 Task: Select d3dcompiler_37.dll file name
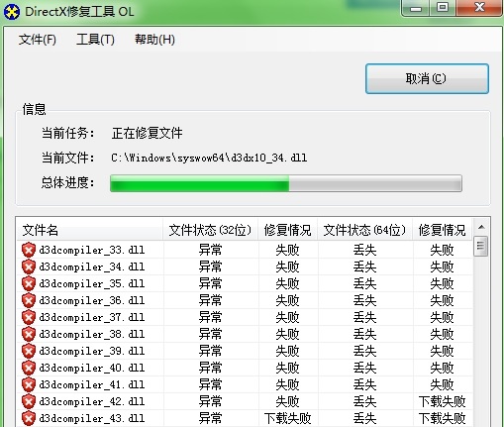click(x=92, y=317)
